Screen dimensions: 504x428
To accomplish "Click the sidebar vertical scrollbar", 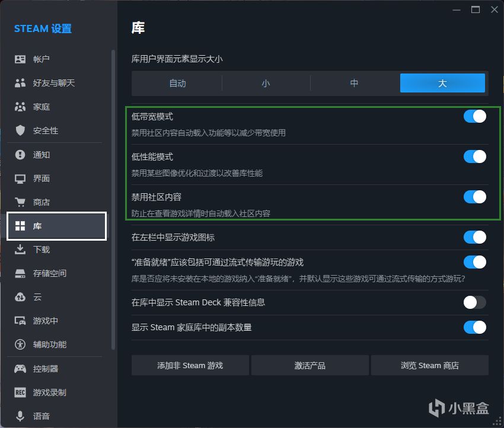I will [113, 199].
